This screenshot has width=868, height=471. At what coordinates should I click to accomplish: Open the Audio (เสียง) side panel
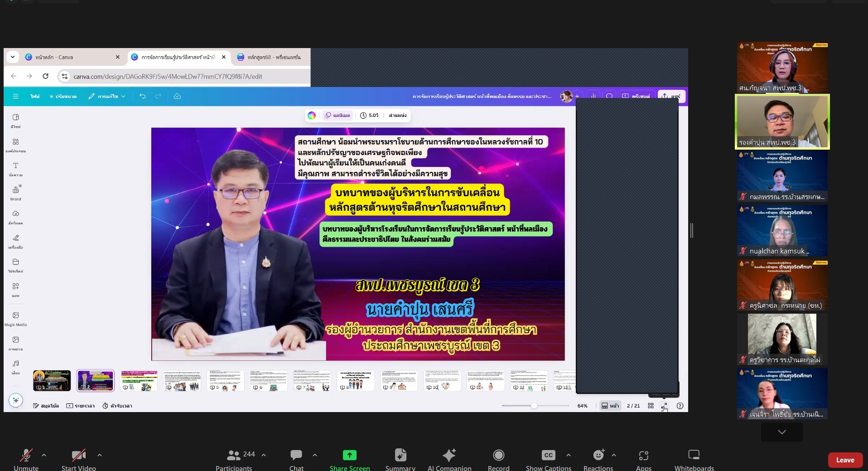pos(15,367)
